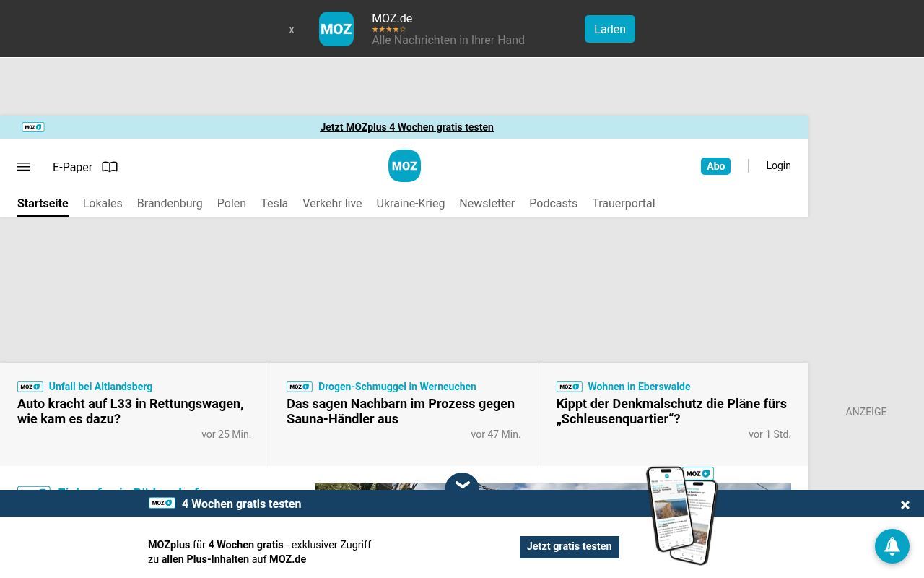Screen dimensions: 924x578
Task: Click the 4 Wochen gratis testen heading
Action: [x=241, y=504]
